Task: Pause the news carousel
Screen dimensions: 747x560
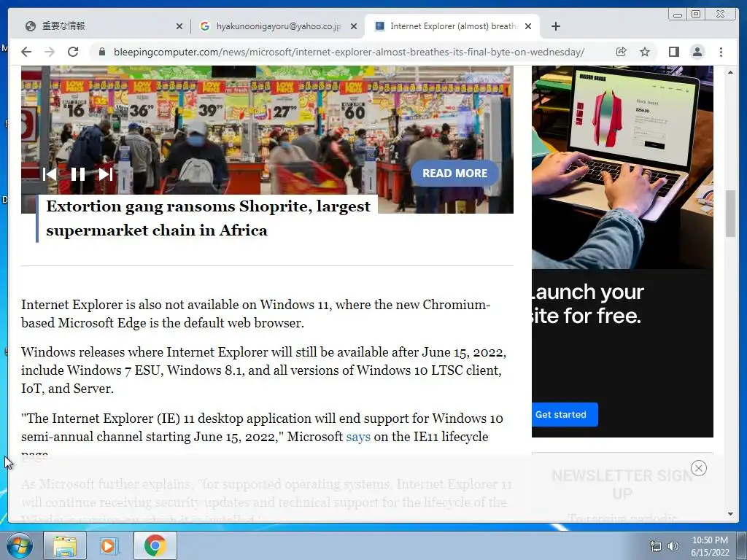Action: pos(77,174)
